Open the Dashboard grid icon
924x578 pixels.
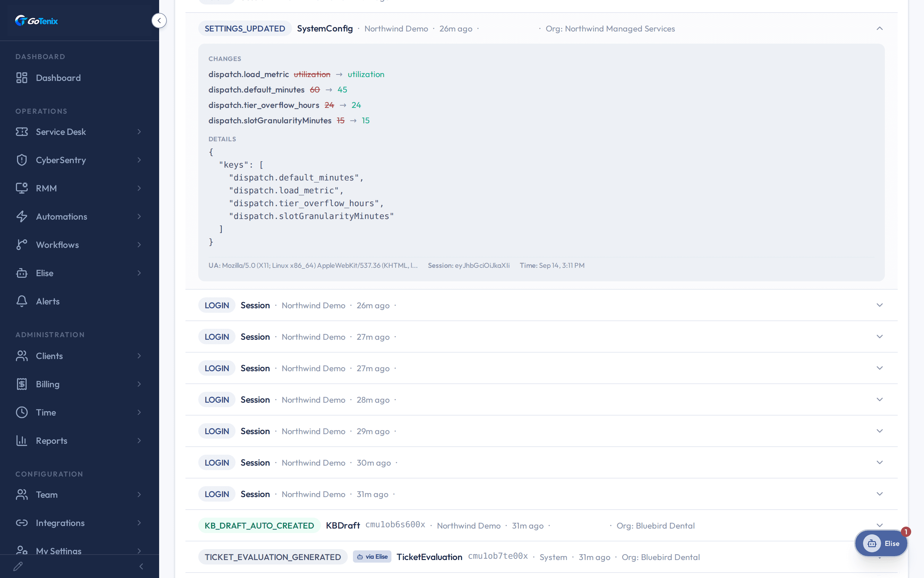[x=22, y=78]
